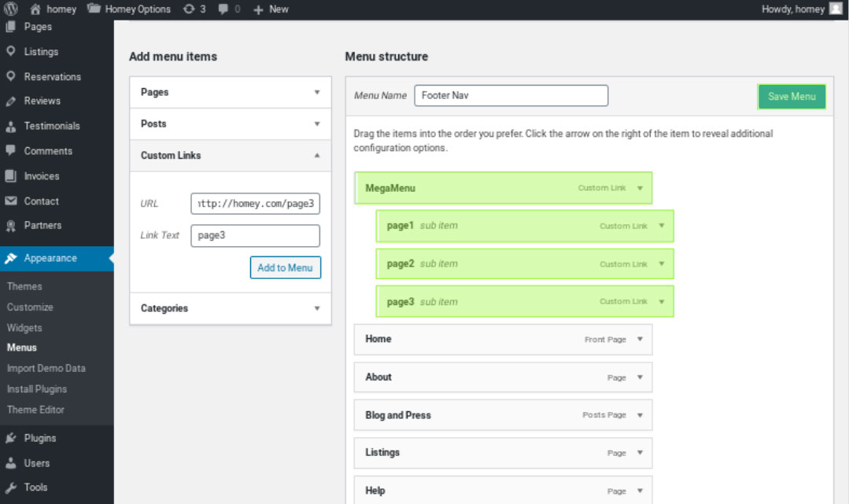Expand MegaMenu item options arrow
Image resolution: width=849 pixels, height=504 pixels.
pos(640,189)
